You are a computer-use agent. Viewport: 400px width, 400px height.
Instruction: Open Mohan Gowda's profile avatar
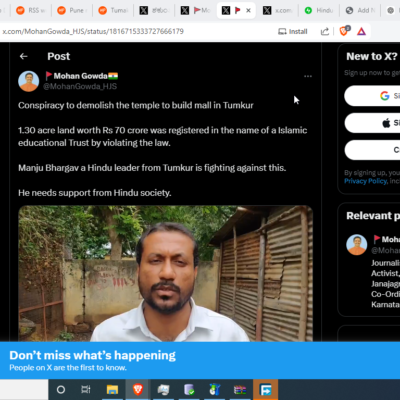point(28,81)
